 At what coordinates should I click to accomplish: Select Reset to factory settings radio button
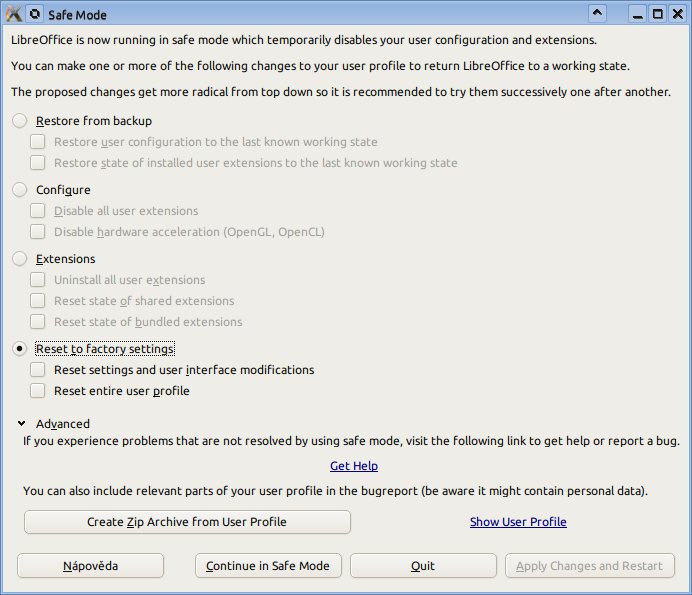pyautogui.click(x=19, y=349)
